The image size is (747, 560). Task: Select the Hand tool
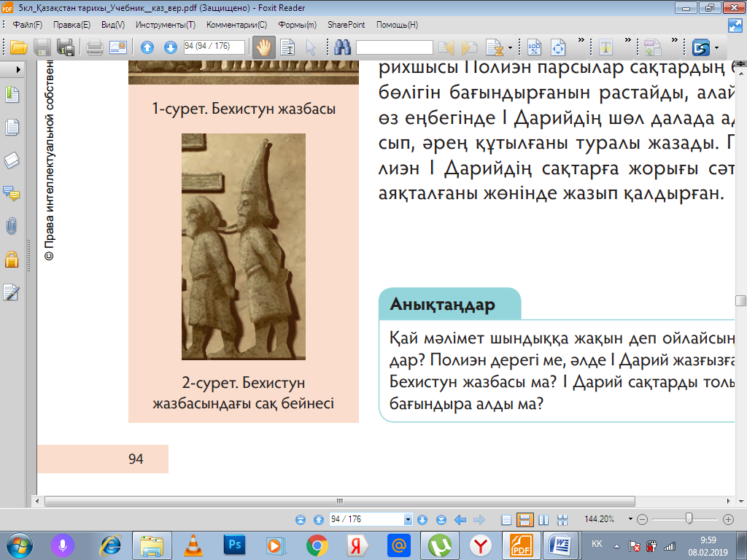pos(263,47)
